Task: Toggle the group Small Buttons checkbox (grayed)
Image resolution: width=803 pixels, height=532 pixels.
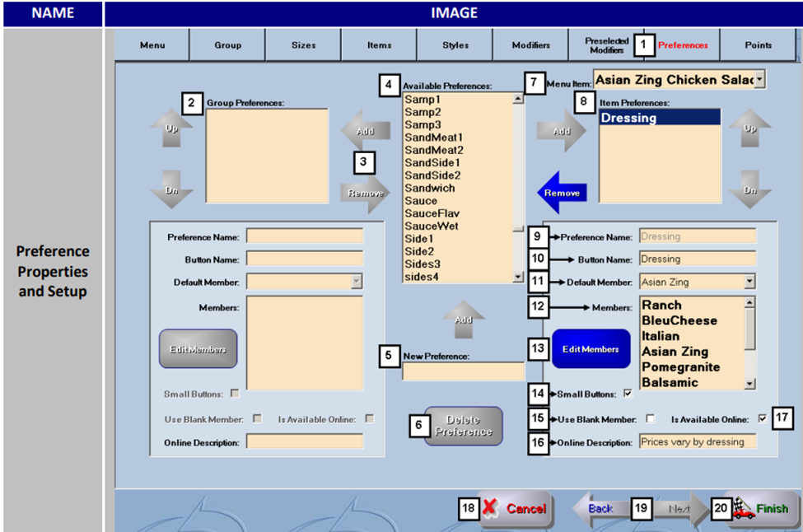Action: pyautogui.click(x=235, y=394)
